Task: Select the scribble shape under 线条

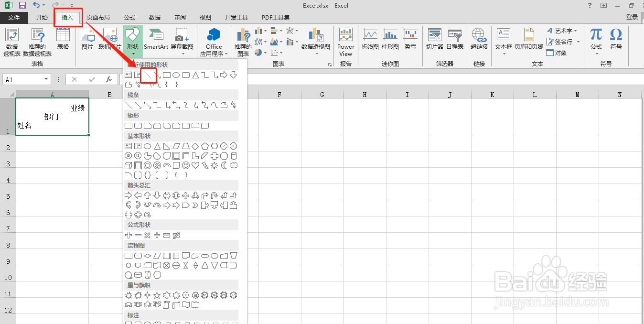Action: pyautogui.click(x=233, y=105)
